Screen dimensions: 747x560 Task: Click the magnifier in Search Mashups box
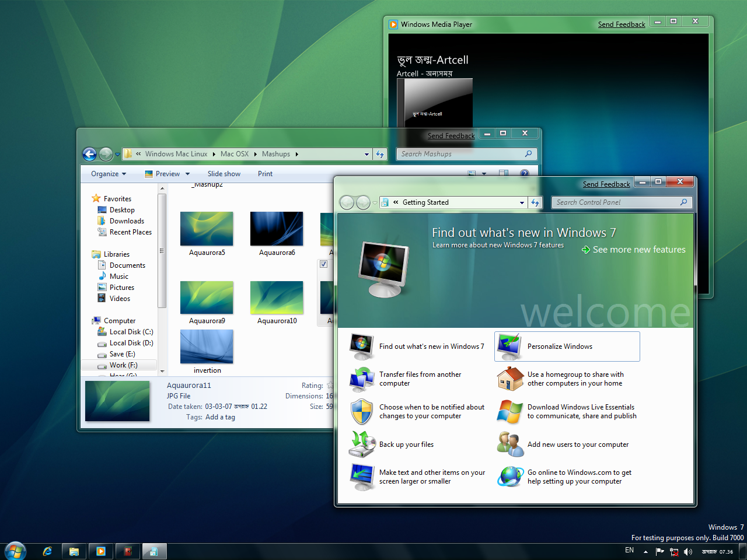pyautogui.click(x=528, y=153)
